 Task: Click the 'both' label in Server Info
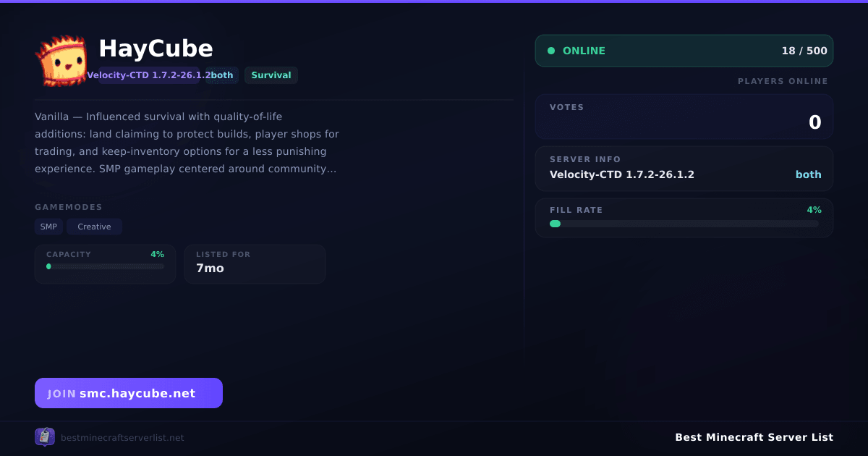pyautogui.click(x=809, y=174)
